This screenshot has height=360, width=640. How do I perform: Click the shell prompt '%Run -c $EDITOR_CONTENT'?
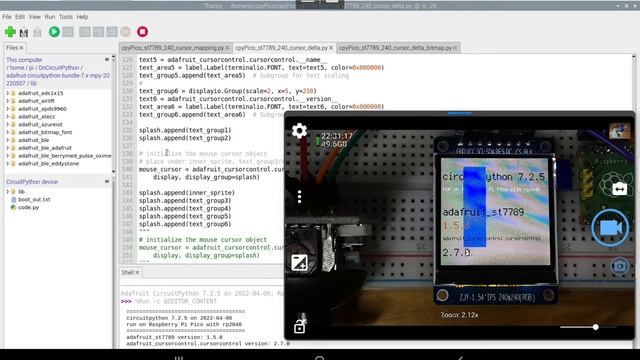coord(176,301)
